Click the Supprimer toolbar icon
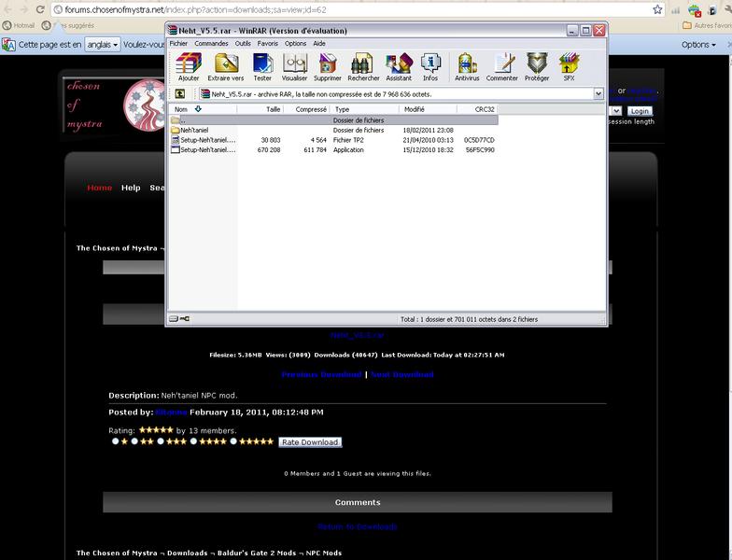 pyautogui.click(x=327, y=67)
